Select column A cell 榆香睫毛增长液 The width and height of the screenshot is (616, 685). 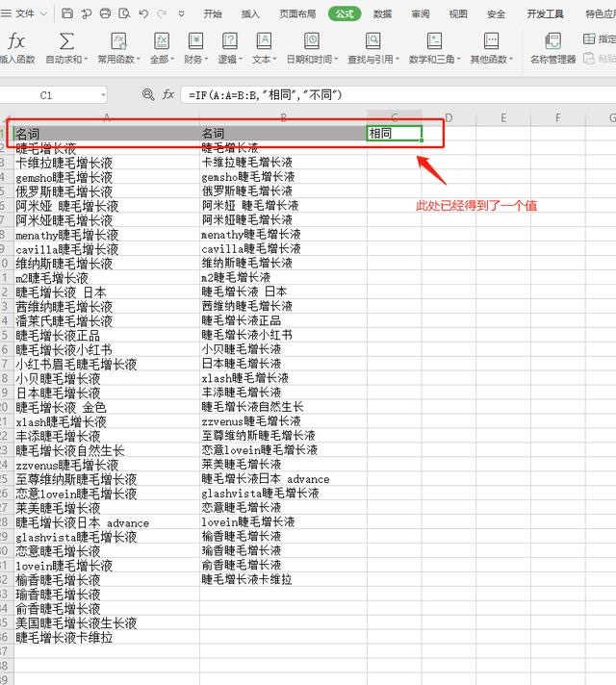click(x=107, y=580)
